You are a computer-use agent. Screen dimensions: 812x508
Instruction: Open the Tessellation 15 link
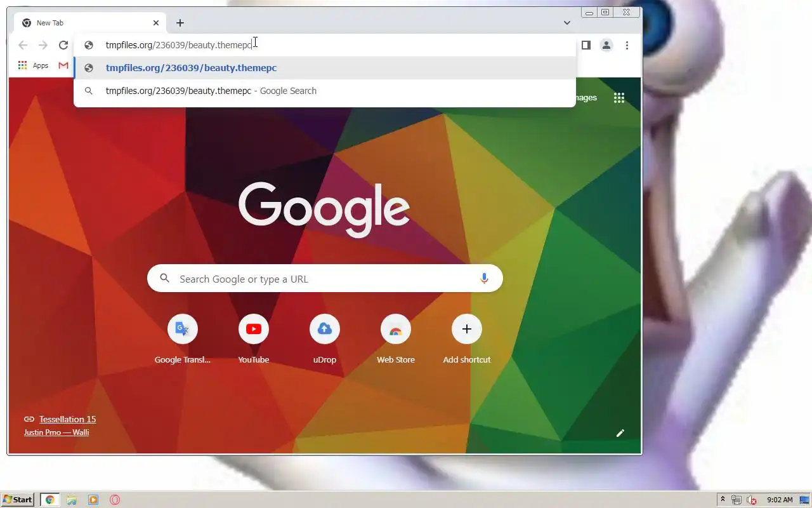point(67,419)
